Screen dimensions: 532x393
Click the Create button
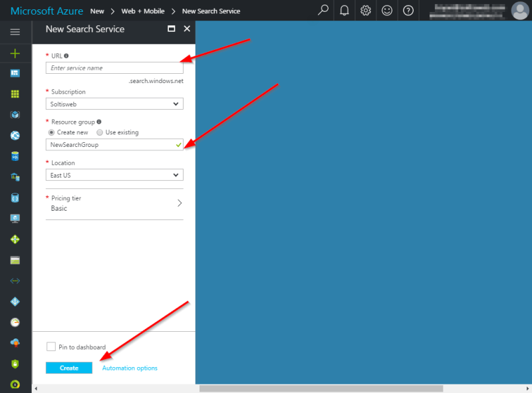(68, 367)
